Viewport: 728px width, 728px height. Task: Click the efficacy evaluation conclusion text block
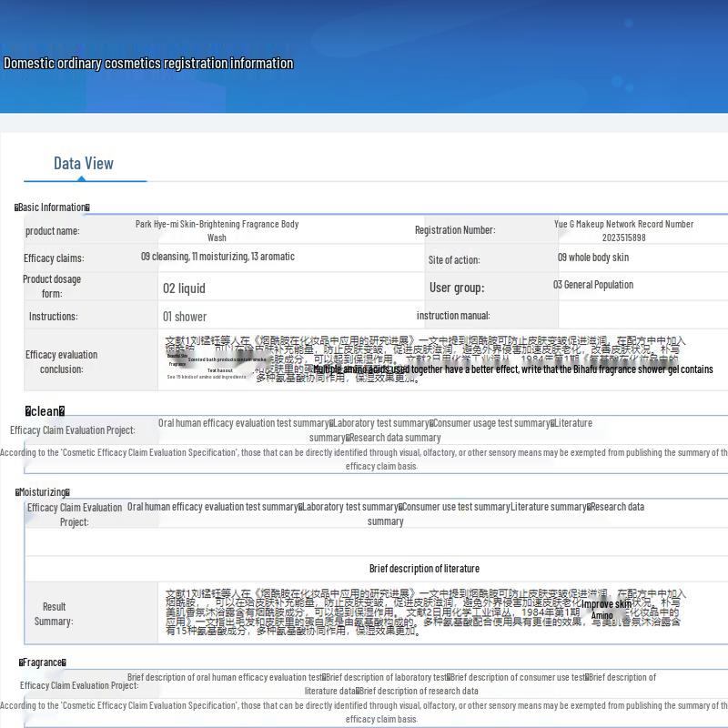click(x=442, y=359)
